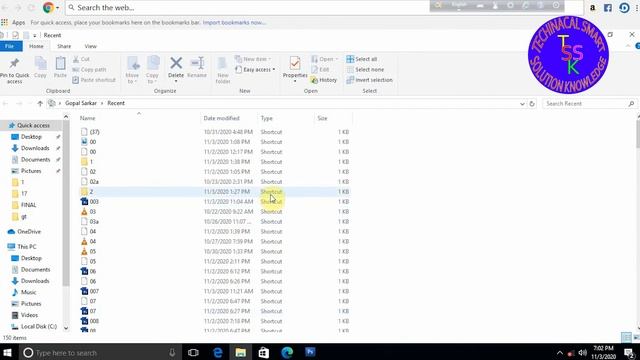Image resolution: width=640 pixels, height=360 pixels.
Task: Switch to the View ribbon tab
Action: 91,46
